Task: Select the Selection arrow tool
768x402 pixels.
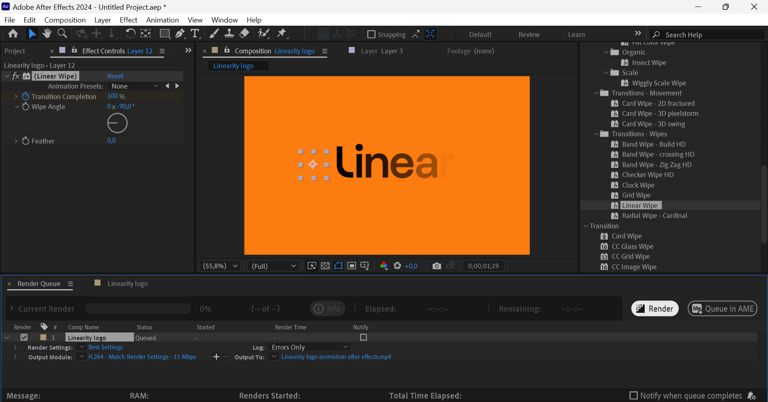Action: click(32, 34)
